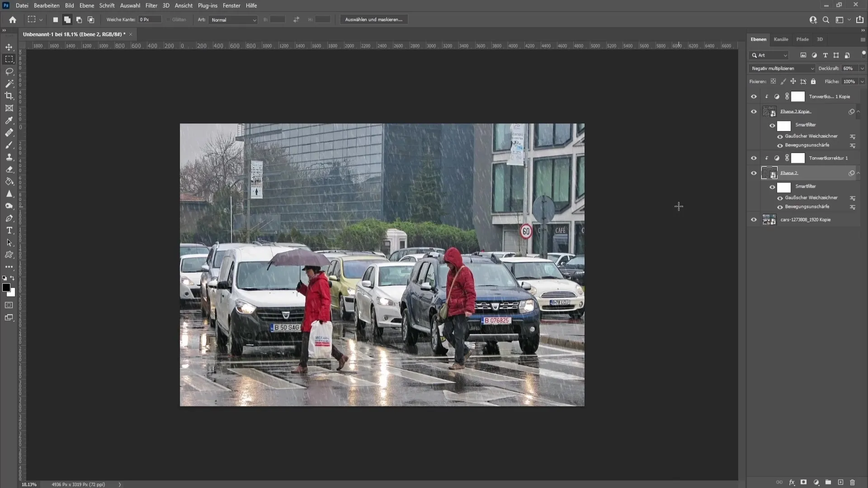Select the Move tool in toolbar

9,47
